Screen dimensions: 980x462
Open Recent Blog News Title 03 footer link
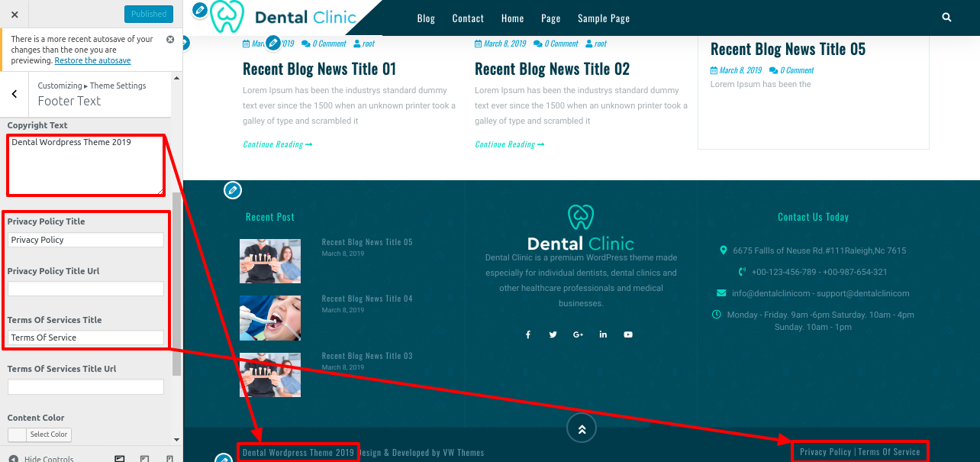(x=367, y=356)
